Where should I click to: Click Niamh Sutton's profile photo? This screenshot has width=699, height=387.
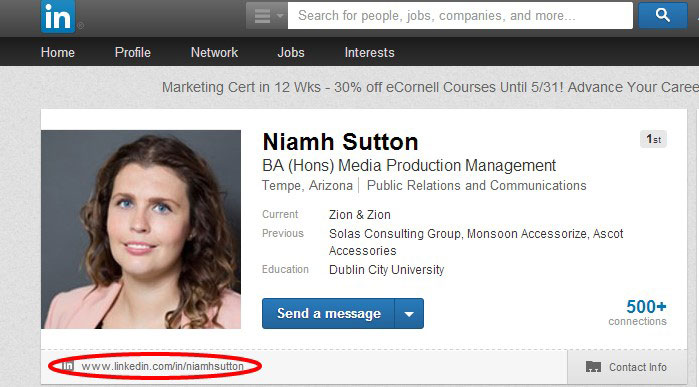pos(141,229)
